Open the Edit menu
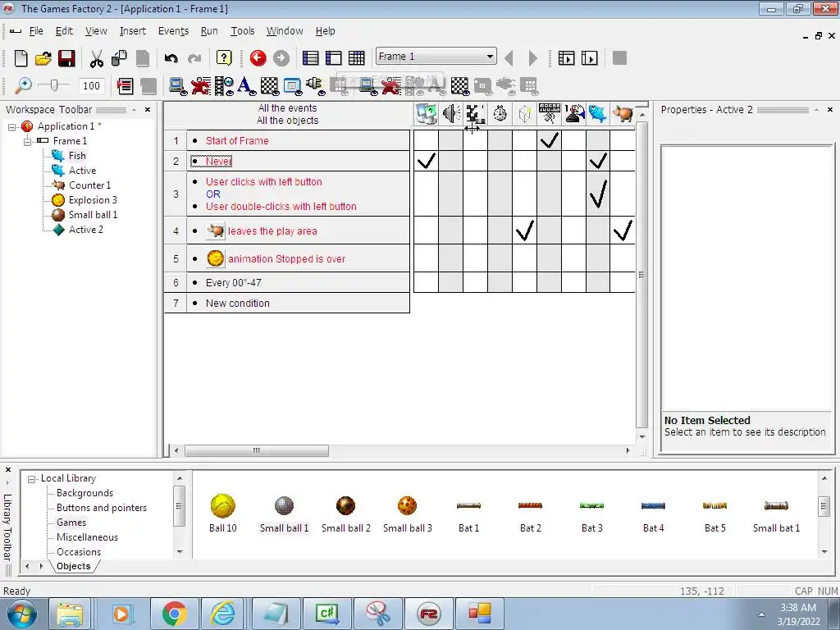Viewport: 840px width, 630px height. click(64, 31)
